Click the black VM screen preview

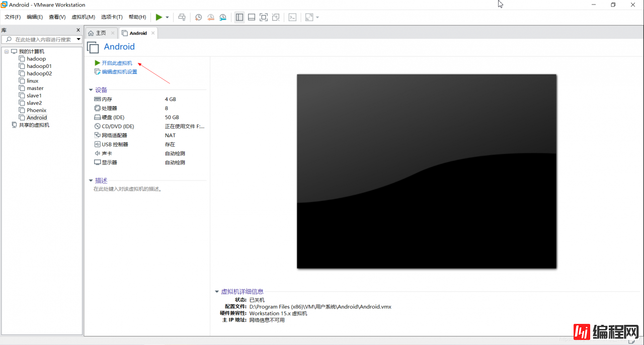tap(427, 171)
